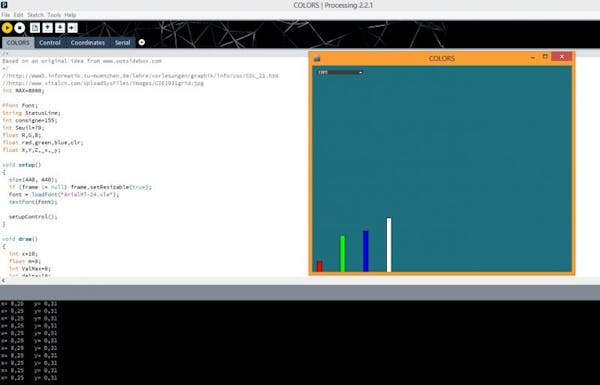This screenshot has height=385, width=600.
Task: Click the blue bar in the sketch
Action: coord(366,251)
